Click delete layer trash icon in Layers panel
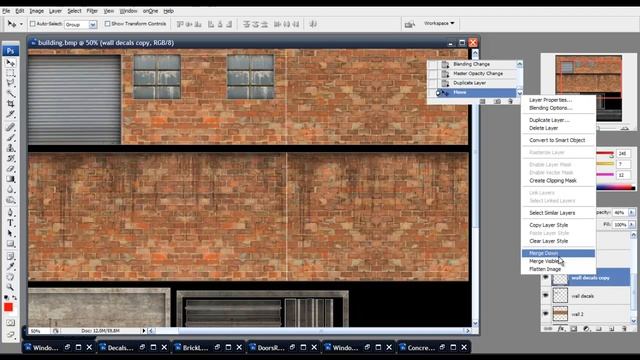 624,329
